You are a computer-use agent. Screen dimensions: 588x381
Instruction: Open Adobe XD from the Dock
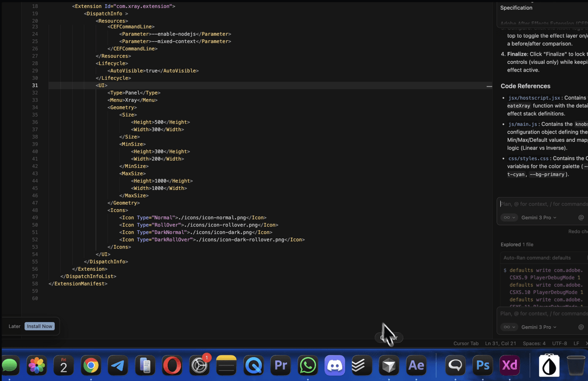coord(510,365)
